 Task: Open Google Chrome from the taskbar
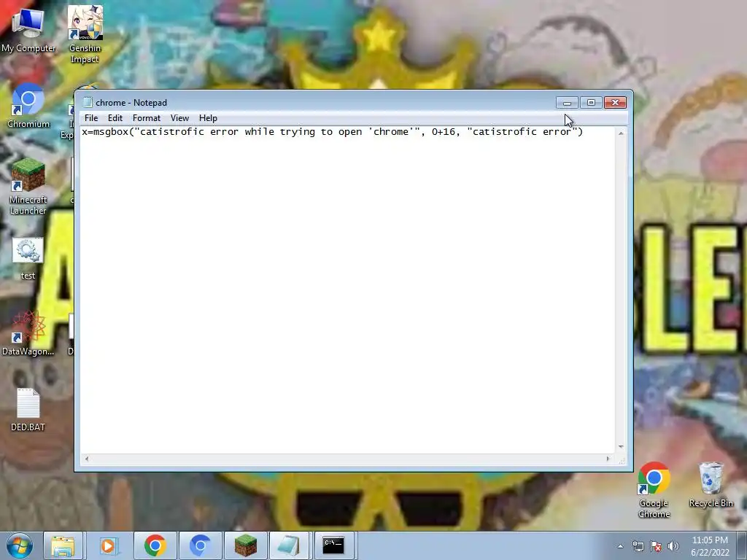click(155, 545)
